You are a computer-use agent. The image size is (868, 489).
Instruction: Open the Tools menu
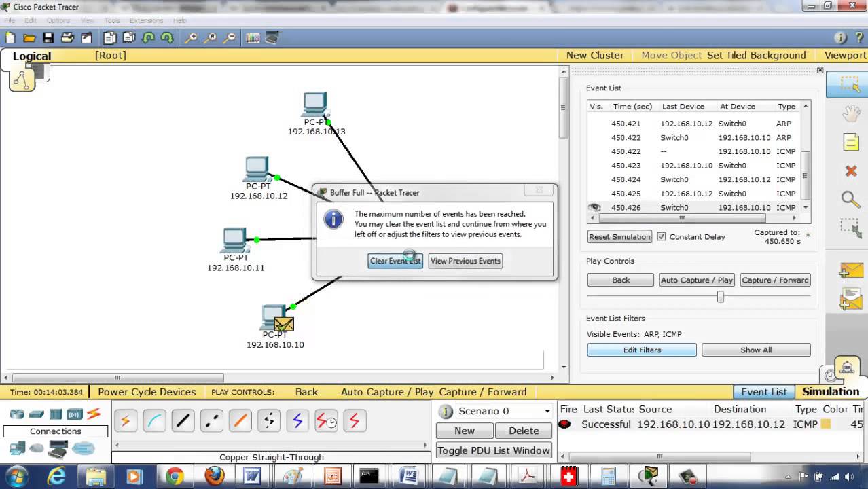point(112,21)
